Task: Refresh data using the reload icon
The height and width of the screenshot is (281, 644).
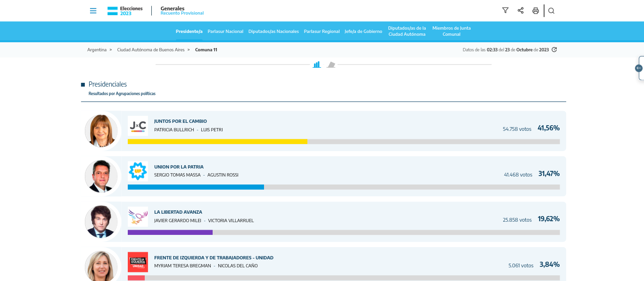Action: coord(554,49)
